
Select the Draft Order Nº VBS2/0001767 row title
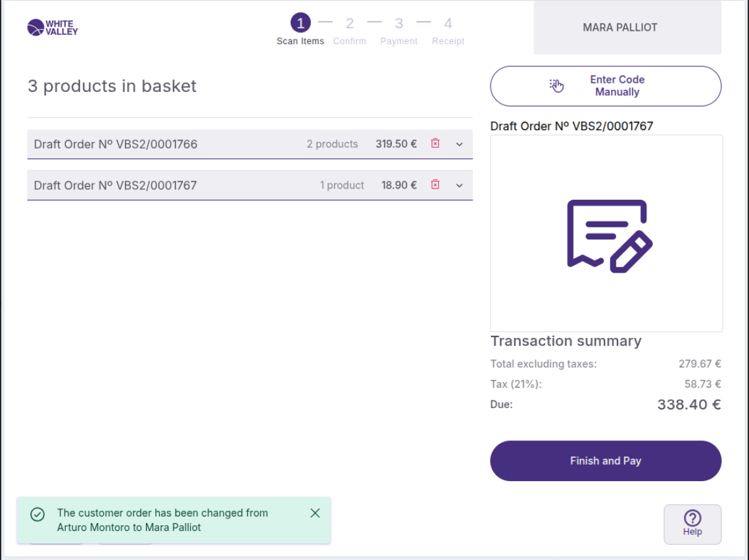click(116, 185)
